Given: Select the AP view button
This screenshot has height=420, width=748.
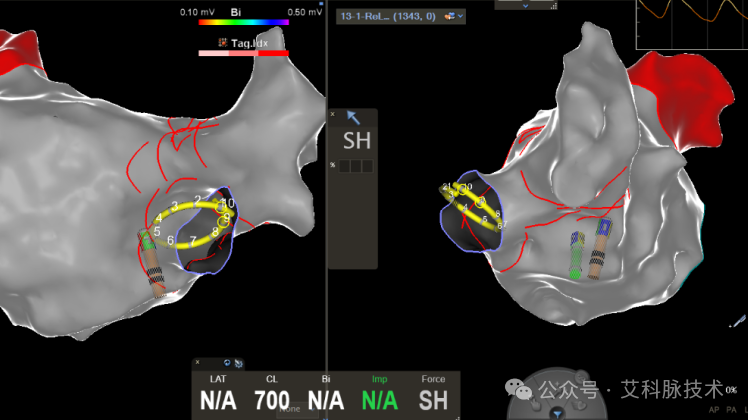Looking at the screenshot, I should click(714, 410).
